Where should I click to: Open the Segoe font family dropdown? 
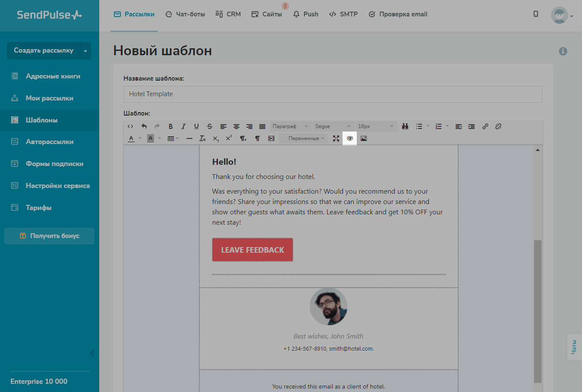pyautogui.click(x=333, y=126)
